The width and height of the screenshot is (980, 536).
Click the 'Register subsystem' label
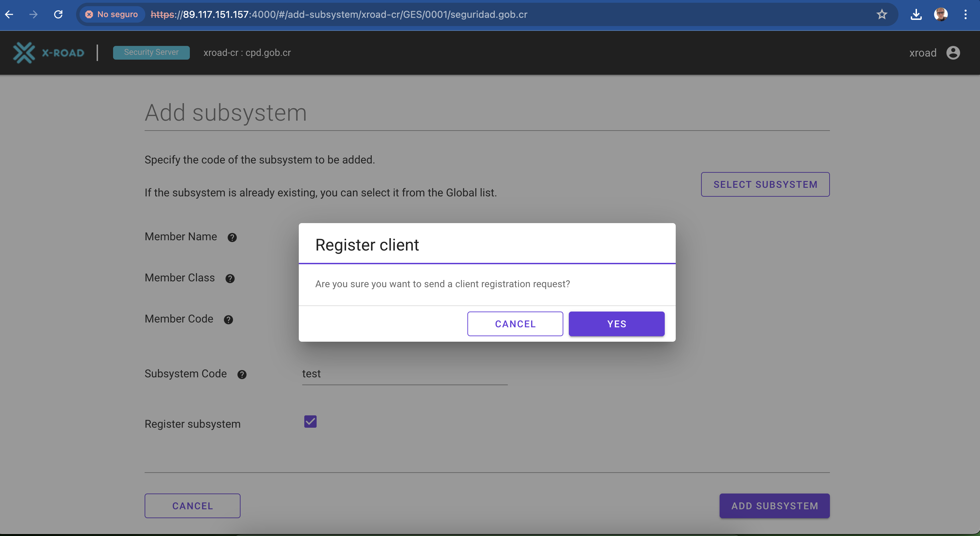click(x=193, y=424)
